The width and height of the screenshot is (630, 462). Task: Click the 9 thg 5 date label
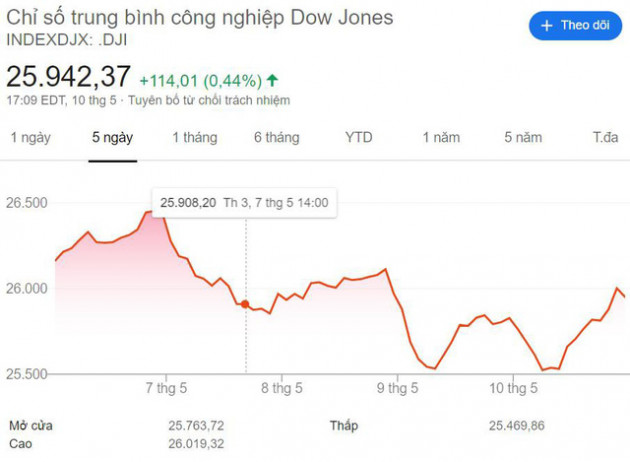(396, 387)
